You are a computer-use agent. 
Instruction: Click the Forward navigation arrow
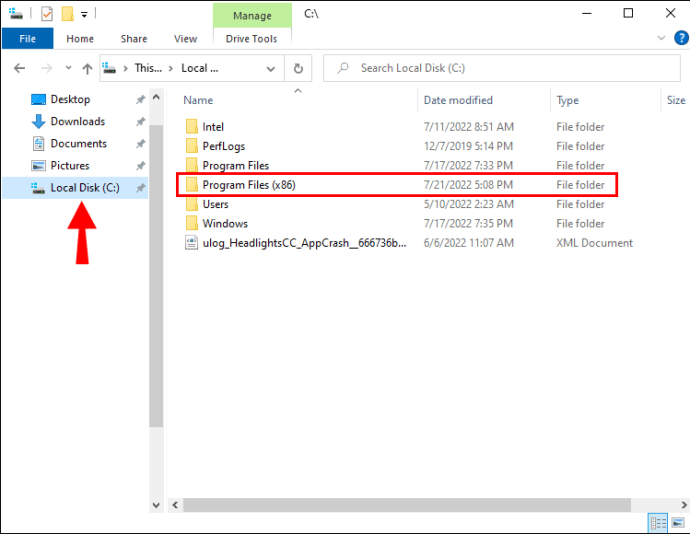tap(46, 68)
